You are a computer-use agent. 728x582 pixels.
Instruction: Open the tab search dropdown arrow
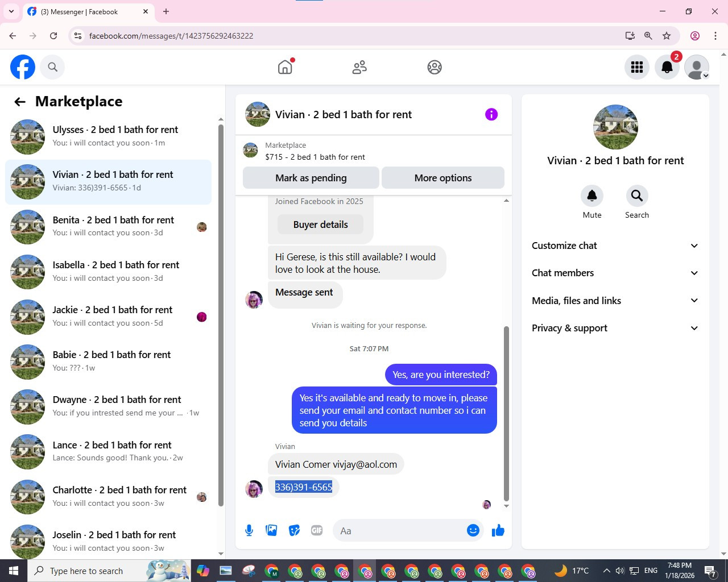(11, 11)
